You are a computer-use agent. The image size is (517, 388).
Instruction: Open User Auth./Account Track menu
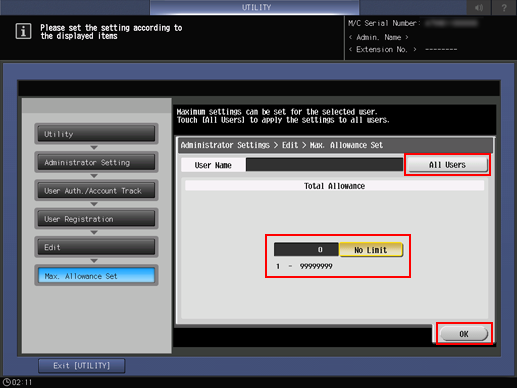point(96,191)
